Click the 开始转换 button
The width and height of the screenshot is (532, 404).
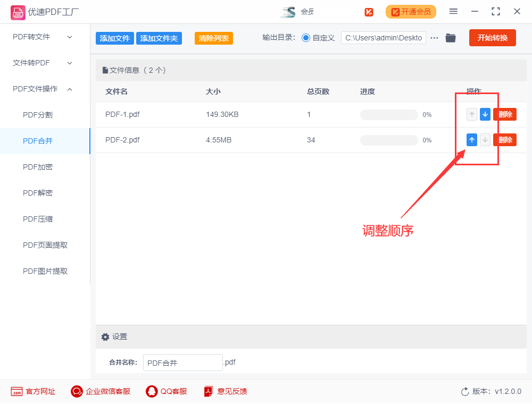click(492, 38)
